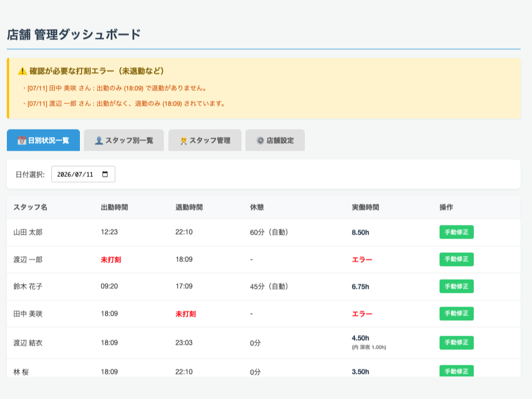Screen dimensions: 532x399
Task: Click the エラー value in 渡辺 一郎's row
Action: point(362,260)
